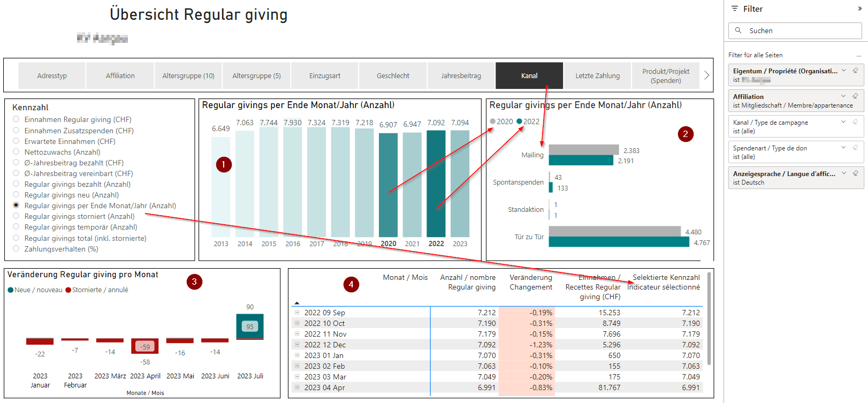
Task: Choose Erwartete Einnahmen (CHF) option
Action: tap(16, 141)
